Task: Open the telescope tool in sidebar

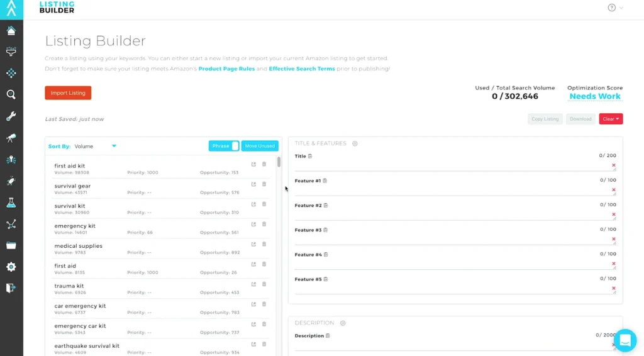Action: [x=11, y=138]
